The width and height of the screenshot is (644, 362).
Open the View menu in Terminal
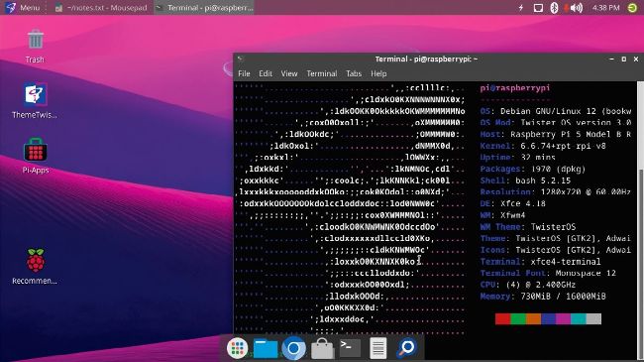point(289,73)
